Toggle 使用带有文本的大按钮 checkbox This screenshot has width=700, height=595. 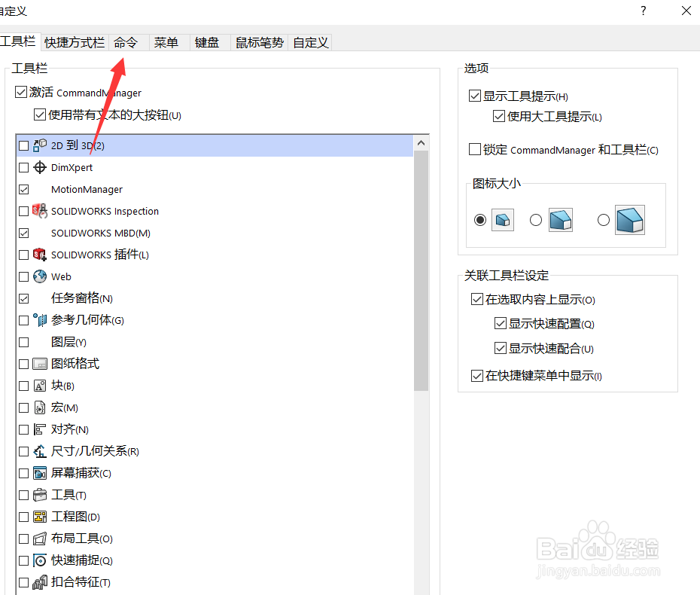click(x=40, y=114)
